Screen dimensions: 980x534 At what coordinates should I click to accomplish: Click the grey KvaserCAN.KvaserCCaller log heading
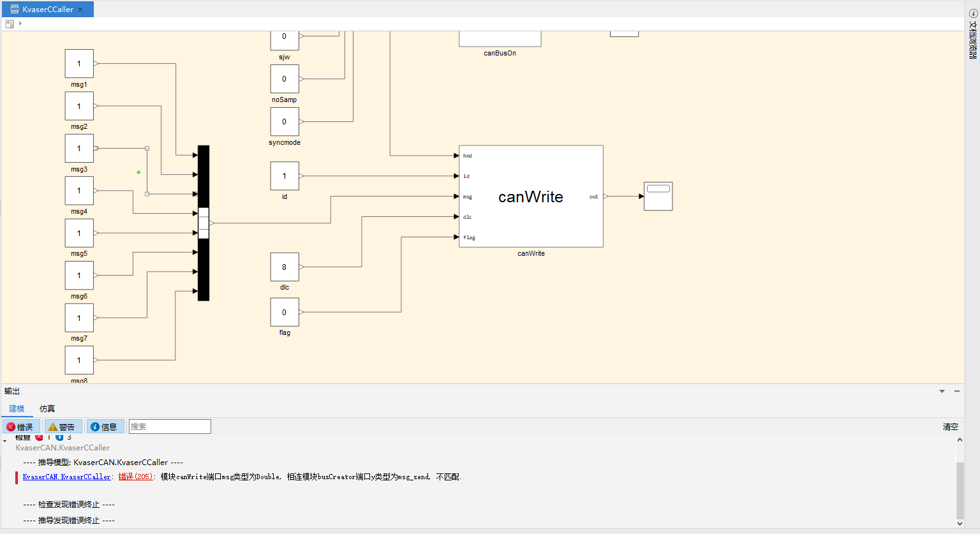tap(63, 447)
